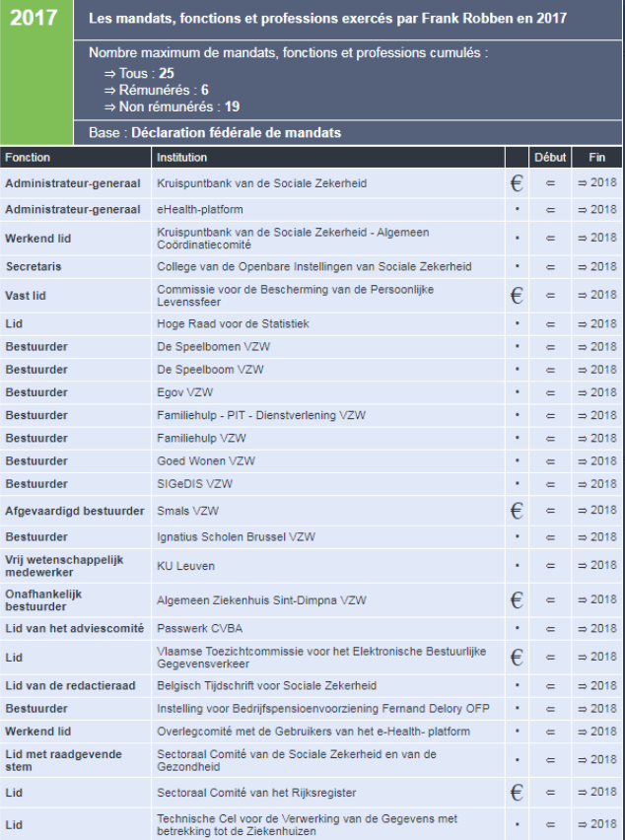Viewport: 625px width, 840px height.
Task: Select the green 2017 year tab
Action: pos(35,19)
